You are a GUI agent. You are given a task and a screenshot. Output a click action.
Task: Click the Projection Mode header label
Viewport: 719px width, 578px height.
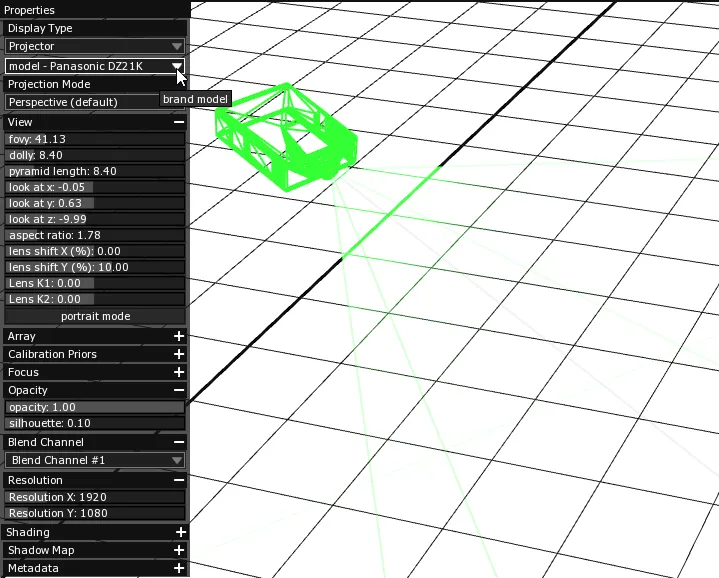point(49,84)
